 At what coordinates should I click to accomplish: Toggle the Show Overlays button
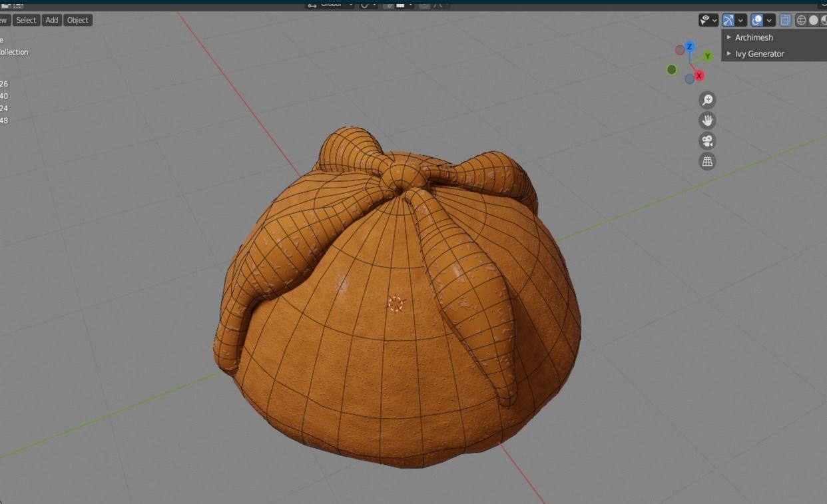click(756, 21)
